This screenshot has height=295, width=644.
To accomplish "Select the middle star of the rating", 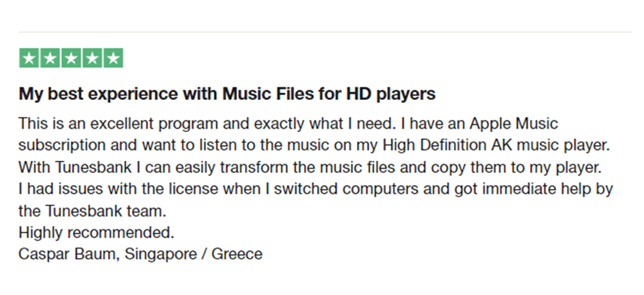I will (x=70, y=58).
